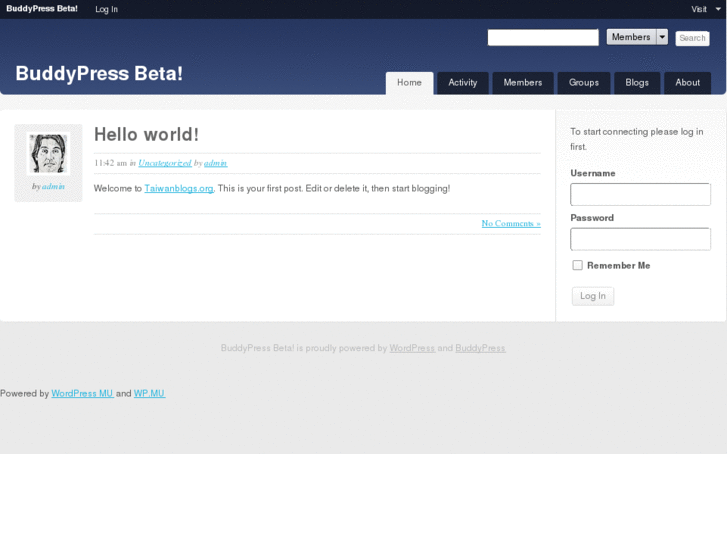Click the Visit menu label

(699, 9)
